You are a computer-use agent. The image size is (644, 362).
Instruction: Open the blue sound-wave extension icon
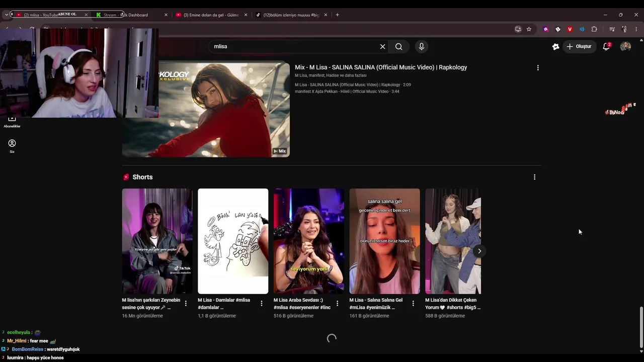[582, 29]
